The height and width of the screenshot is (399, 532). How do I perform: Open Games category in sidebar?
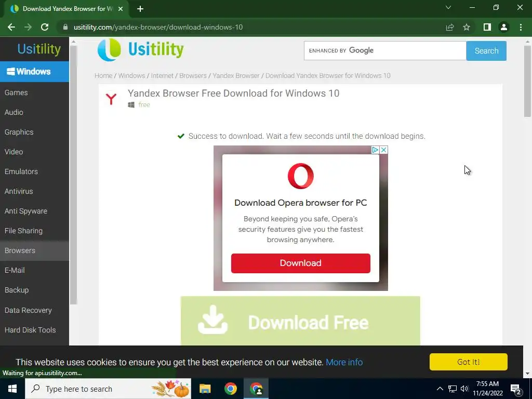34,92
